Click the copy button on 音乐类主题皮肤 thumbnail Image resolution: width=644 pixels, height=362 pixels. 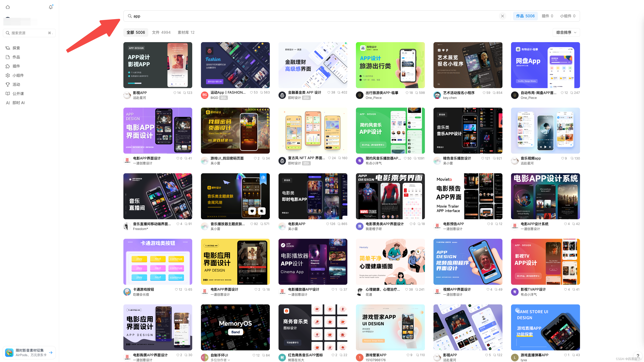(262, 211)
